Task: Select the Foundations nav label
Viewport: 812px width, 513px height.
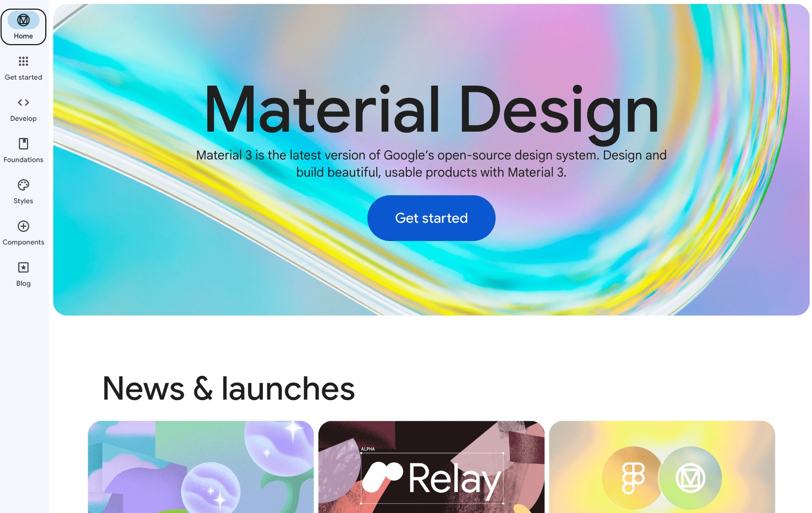Action: point(23,160)
